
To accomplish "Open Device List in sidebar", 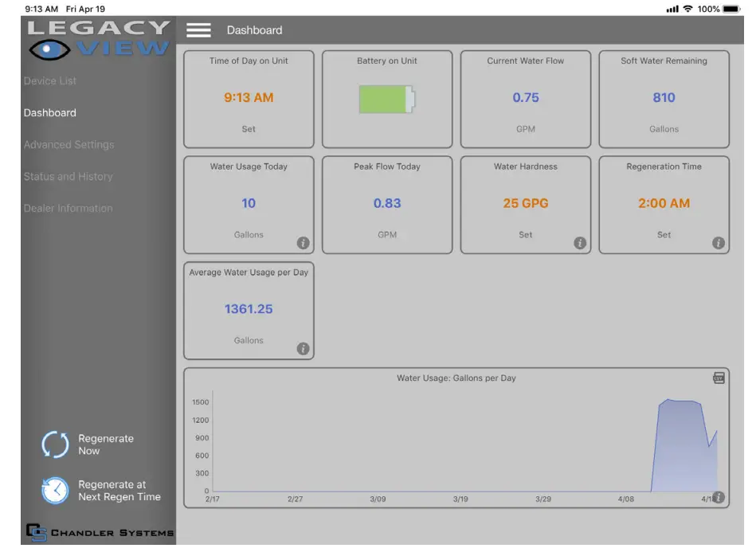I will [49, 81].
